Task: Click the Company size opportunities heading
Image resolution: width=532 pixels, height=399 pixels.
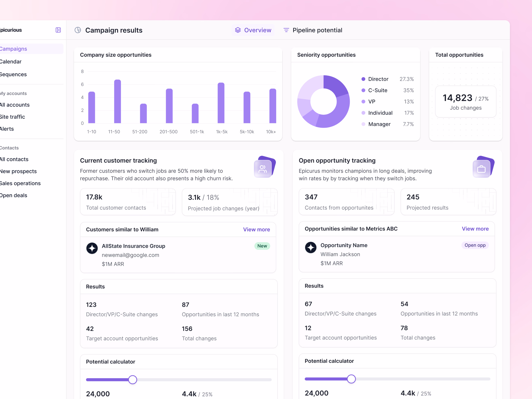Action: (x=116, y=55)
